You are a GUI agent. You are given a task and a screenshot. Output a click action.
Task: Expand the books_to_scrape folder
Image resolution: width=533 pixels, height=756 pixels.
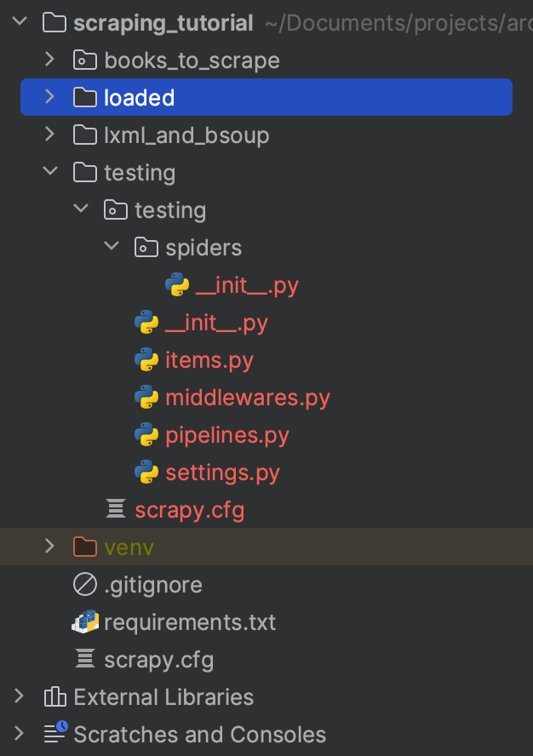click(x=49, y=60)
